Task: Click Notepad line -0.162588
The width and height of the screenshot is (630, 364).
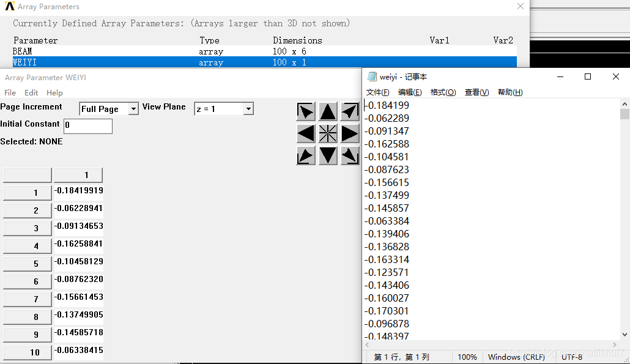Action: point(387,144)
